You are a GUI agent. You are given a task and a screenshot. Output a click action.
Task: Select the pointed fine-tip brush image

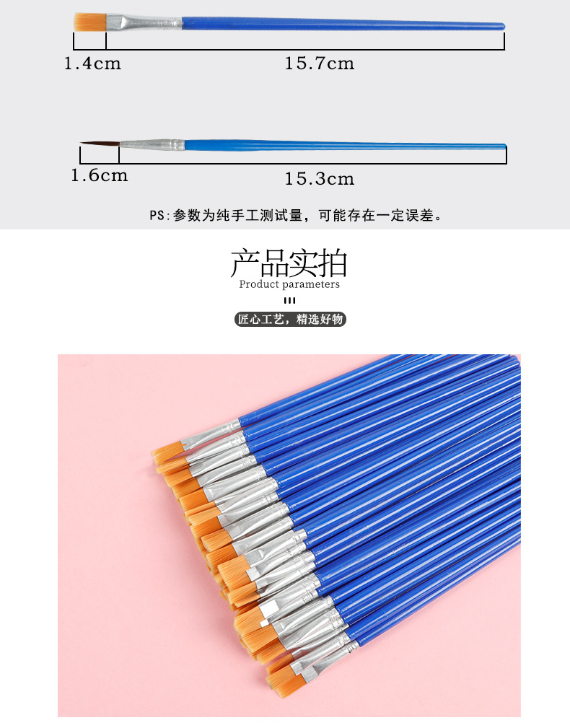[293, 145]
